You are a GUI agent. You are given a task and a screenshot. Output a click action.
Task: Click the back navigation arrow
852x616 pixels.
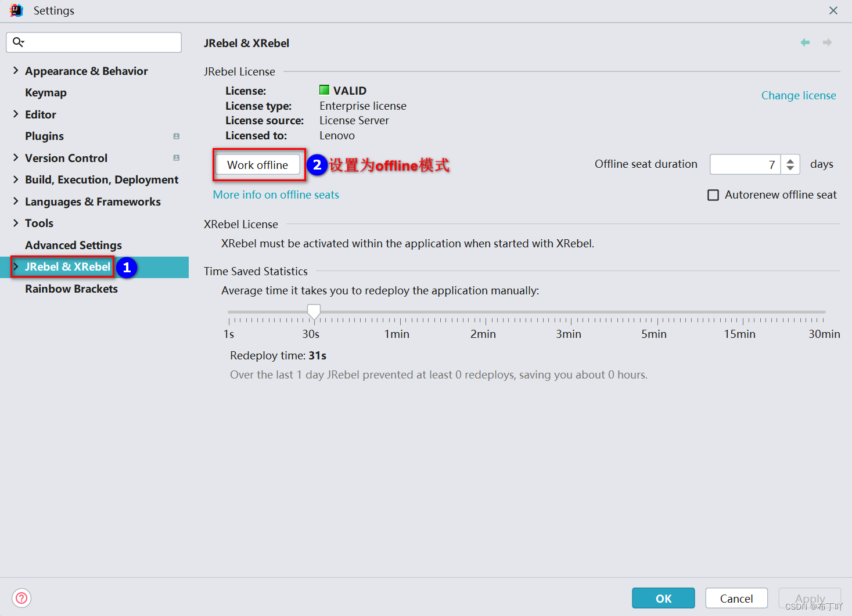(805, 42)
